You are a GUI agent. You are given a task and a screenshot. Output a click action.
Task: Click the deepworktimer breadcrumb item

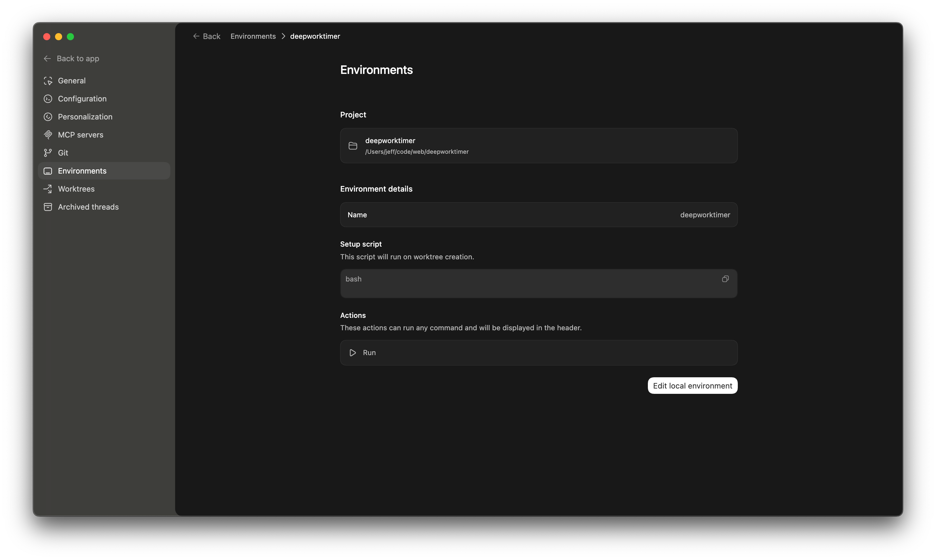pyautogui.click(x=315, y=36)
